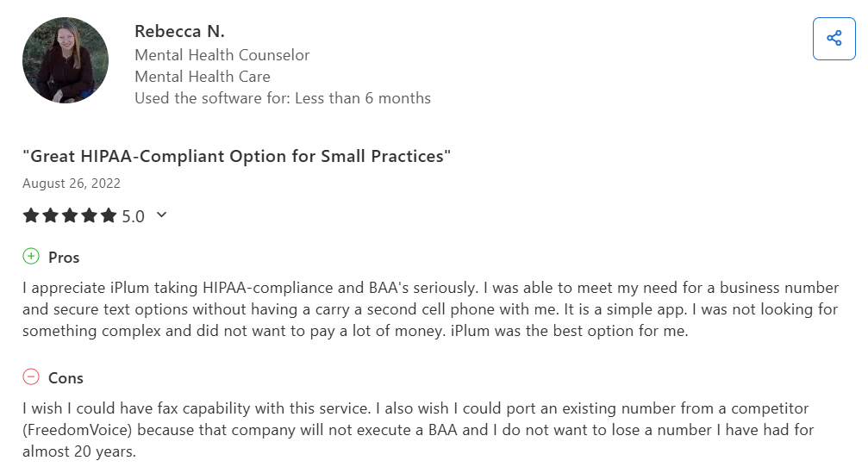
Task: Click the Pros section heading
Action: click(64, 258)
